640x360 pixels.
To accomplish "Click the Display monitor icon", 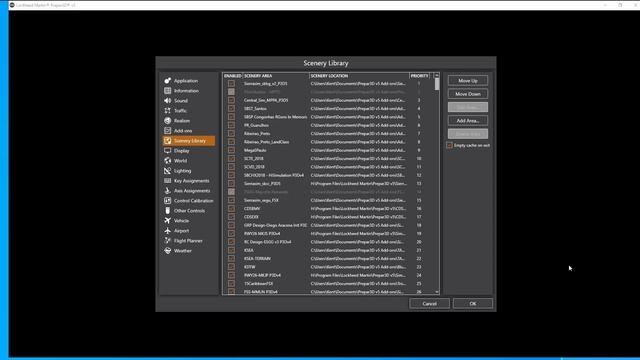I will pos(167,151).
